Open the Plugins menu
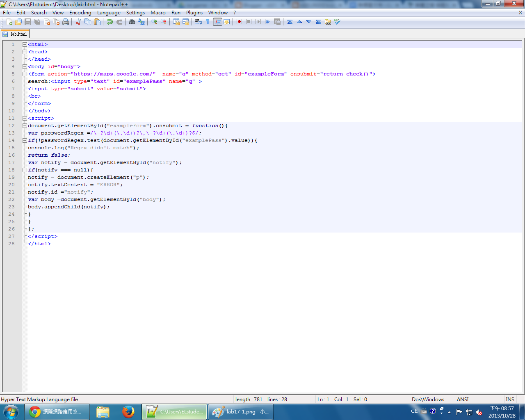The image size is (525, 420). [194, 13]
